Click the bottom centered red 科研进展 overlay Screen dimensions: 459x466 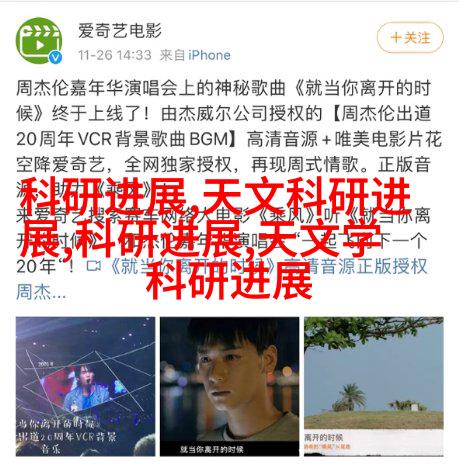point(229,281)
